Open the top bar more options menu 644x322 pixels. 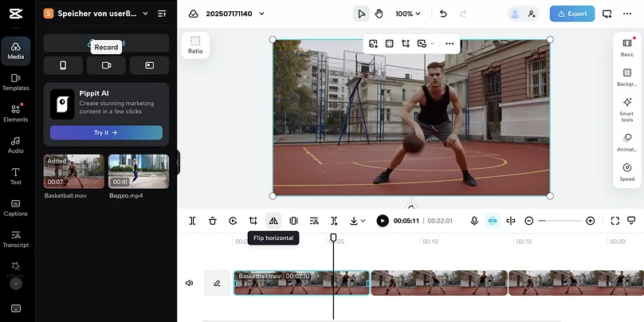(627, 14)
